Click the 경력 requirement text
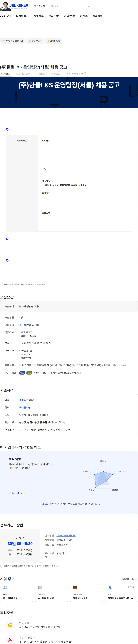Screen dimensions: 138x644 21,400
